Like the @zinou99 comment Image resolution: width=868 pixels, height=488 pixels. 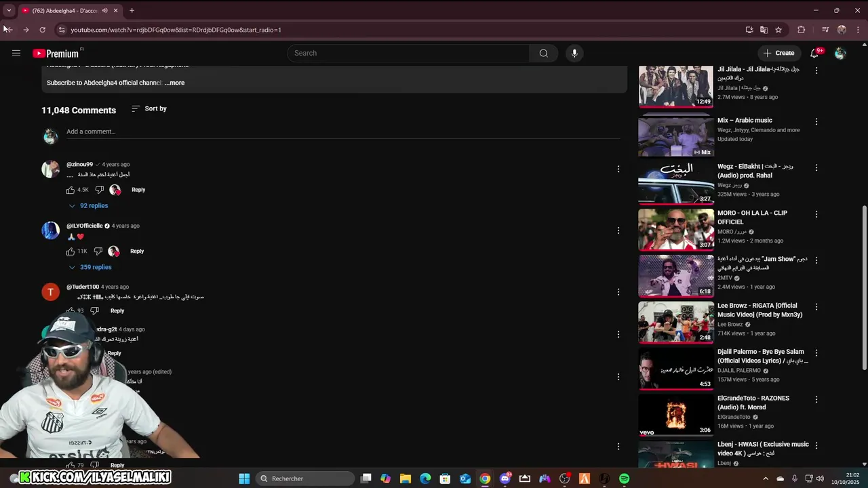[x=71, y=190]
